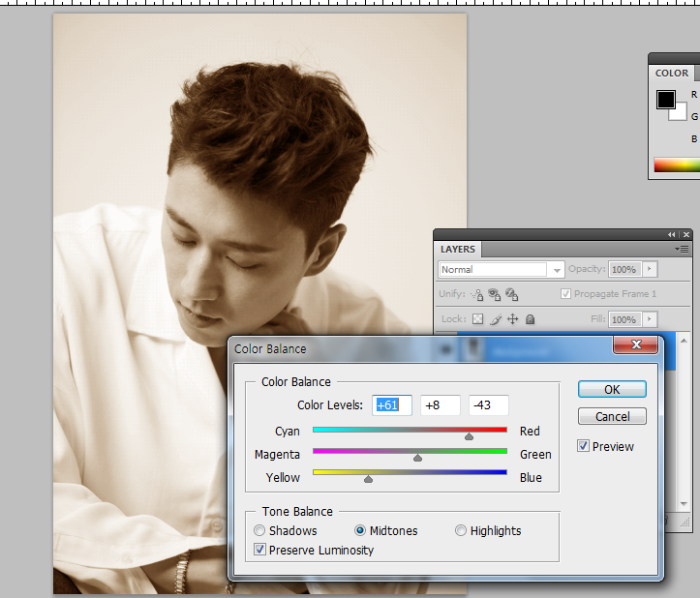Open the Opacity slider arrow in Layers
This screenshot has width=700, height=598.
click(x=650, y=269)
